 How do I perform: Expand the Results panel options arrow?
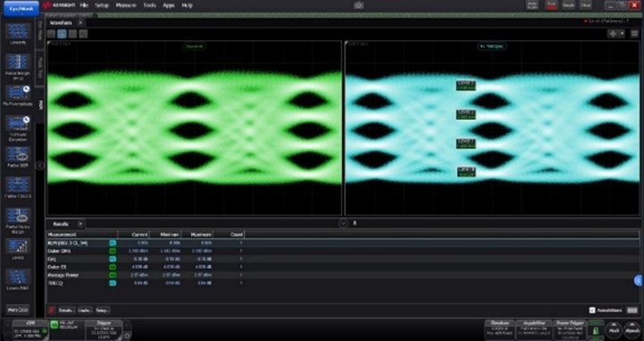tap(80, 224)
